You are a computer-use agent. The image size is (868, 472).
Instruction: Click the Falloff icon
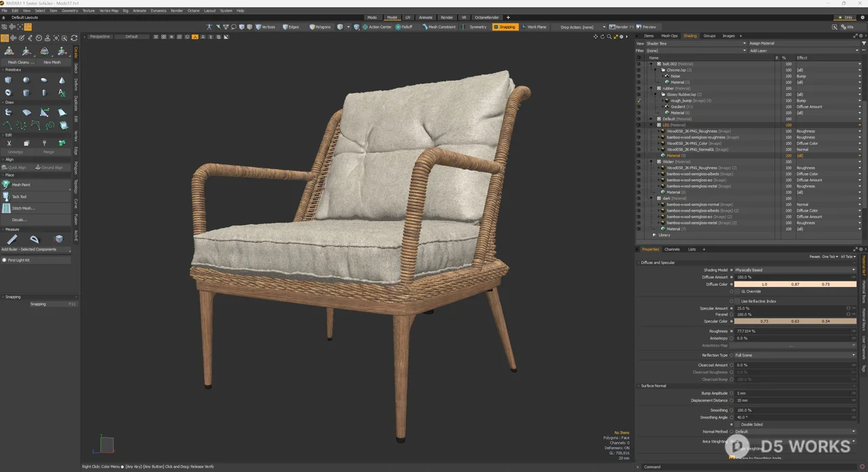click(398, 27)
